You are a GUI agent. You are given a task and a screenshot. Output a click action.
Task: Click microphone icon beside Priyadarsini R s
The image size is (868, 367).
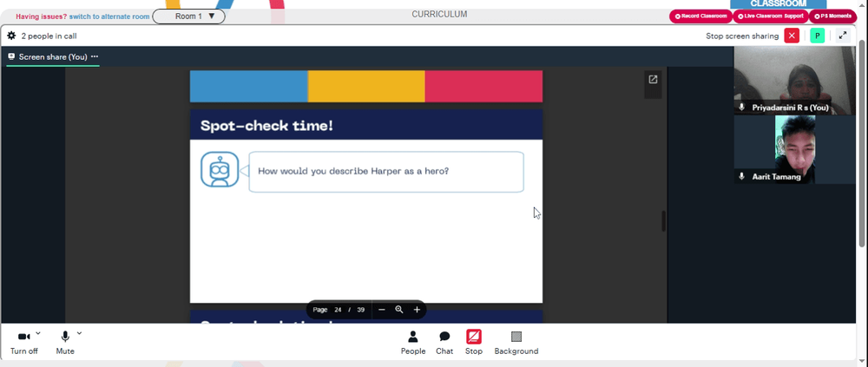pyautogui.click(x=742, y=107)
